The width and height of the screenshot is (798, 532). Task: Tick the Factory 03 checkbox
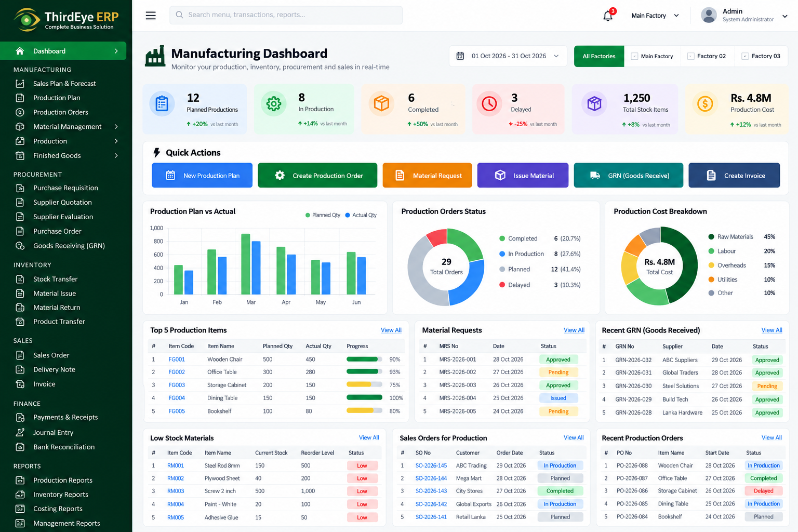745,56
